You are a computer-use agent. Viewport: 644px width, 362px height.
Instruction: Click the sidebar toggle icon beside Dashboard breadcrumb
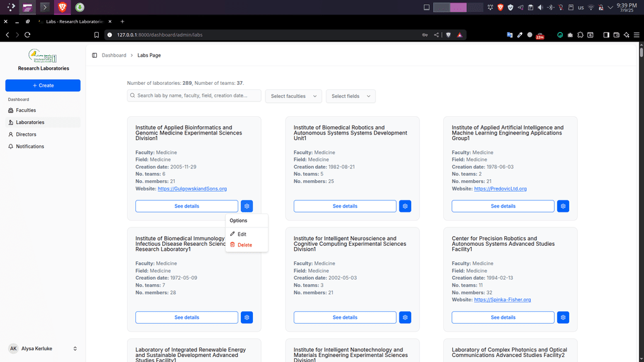pos(94,55)
